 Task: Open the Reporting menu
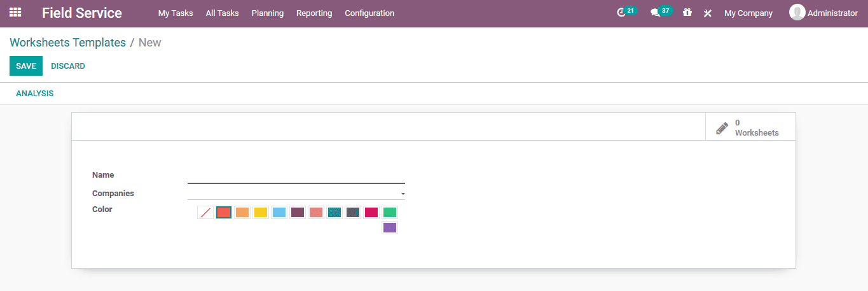click(314, 13)
